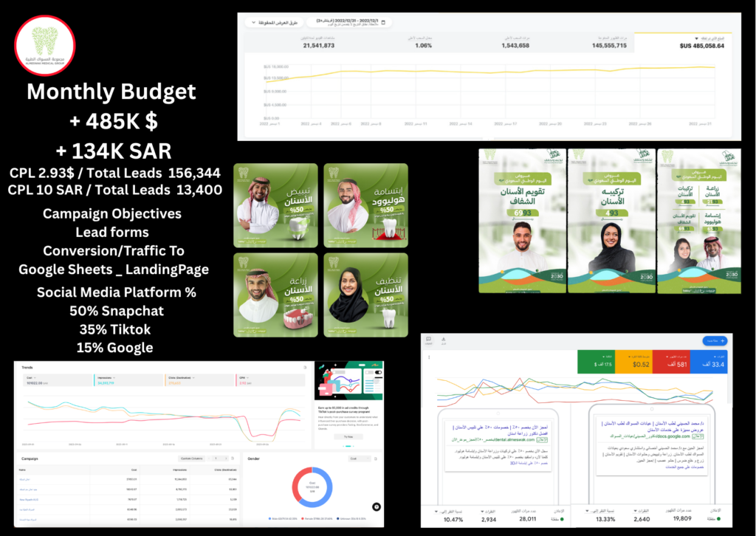Open the calendar icon on date range
This screenshot has height=536, width=756.
point(383,23)
